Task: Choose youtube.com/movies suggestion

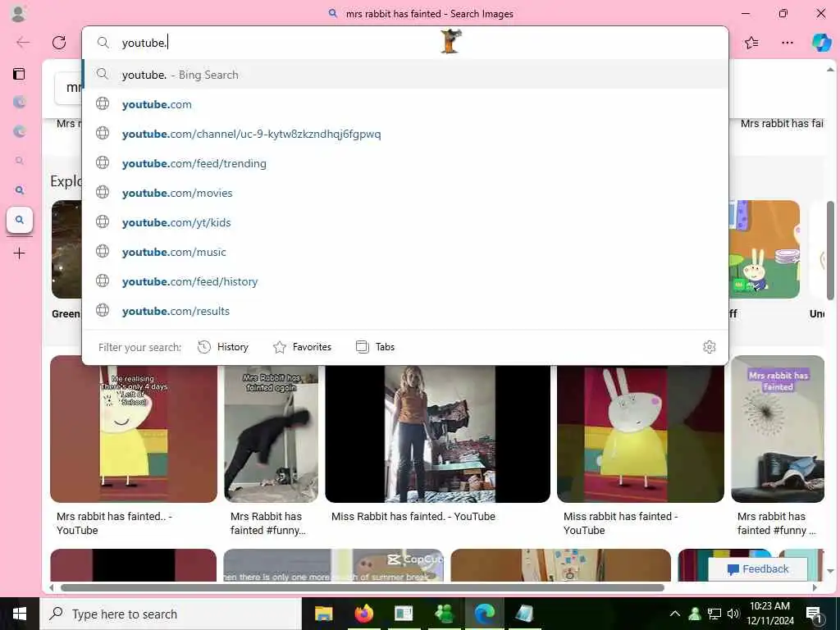Action: point(405,193)
